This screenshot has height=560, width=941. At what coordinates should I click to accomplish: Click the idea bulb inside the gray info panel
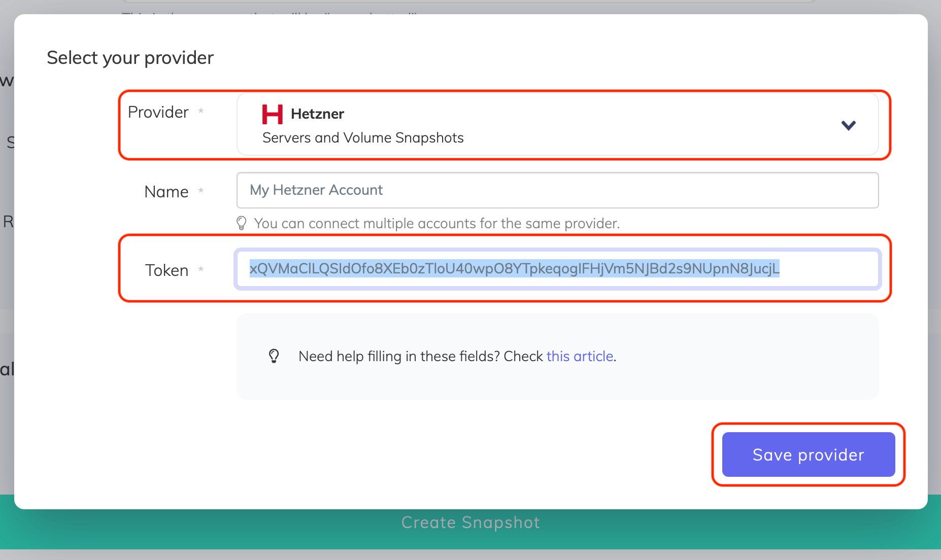(x=274, y=356)
